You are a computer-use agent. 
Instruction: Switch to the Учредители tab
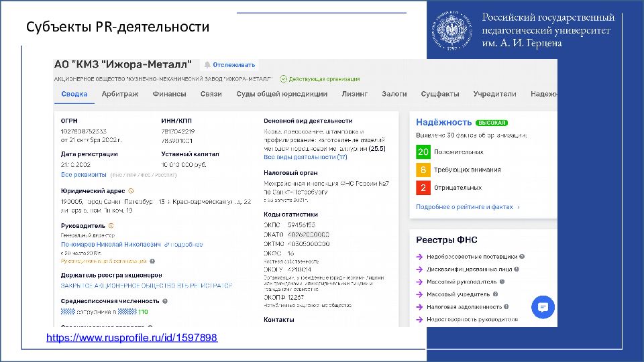(x=494, y=94)
